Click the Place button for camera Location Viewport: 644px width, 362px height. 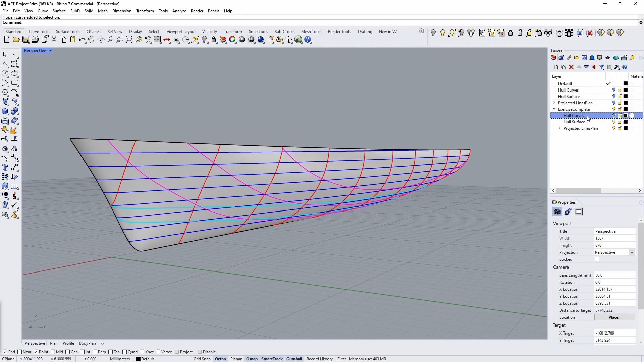(x=615, y=317)
